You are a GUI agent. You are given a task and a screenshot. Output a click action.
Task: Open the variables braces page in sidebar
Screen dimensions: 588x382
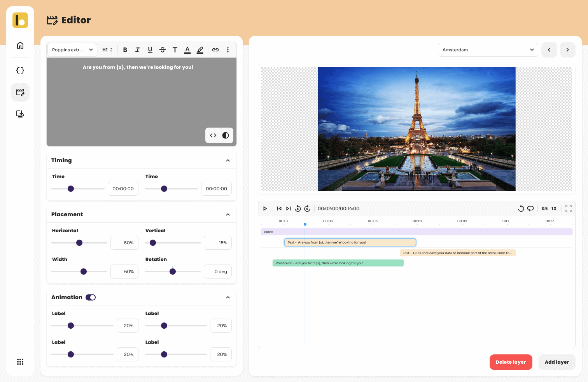20,70
